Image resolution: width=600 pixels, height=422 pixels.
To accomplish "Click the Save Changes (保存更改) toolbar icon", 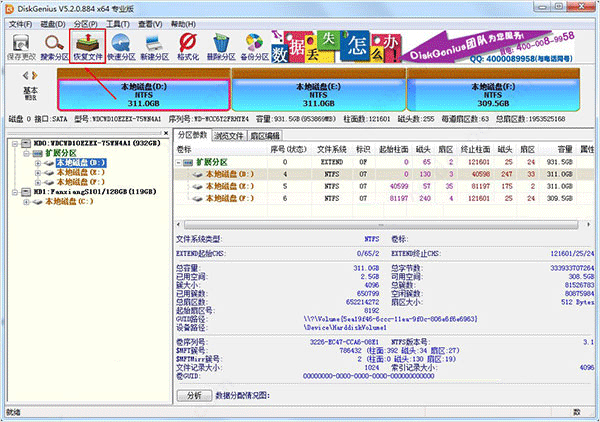I will click(x=21, y=47).
